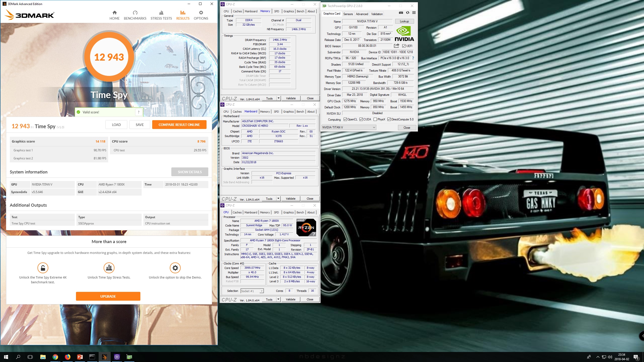
Task: Switch to the Validation tab in GPU-Z
Action: tap(377, 14)
